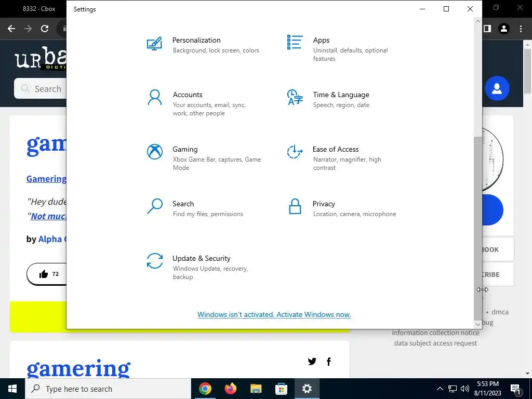The image size is (532, 399).
Task: Close the Settings window
Action: 470,9
